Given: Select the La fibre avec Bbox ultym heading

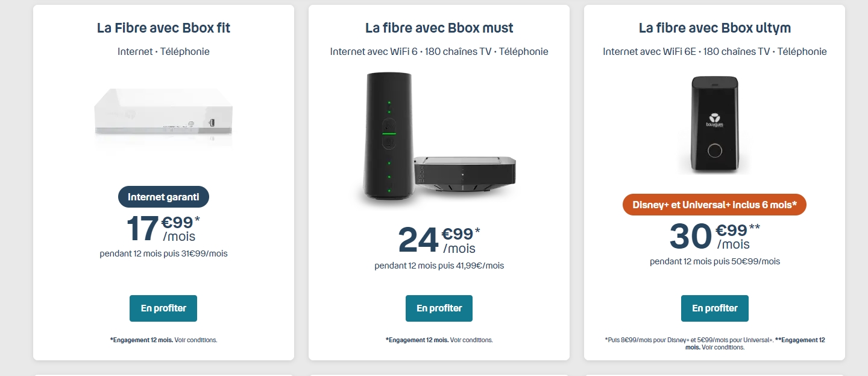Looking at the screenshot, I should [714, 28].
